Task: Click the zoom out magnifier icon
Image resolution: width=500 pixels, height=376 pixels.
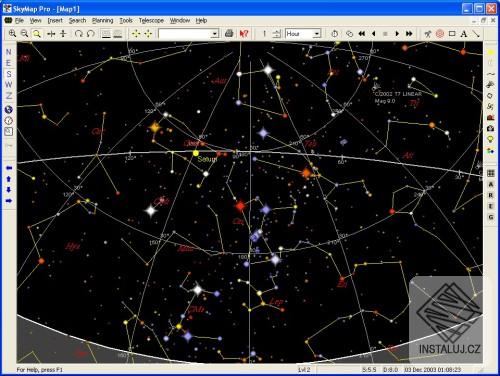Action: tap(24, 34)
